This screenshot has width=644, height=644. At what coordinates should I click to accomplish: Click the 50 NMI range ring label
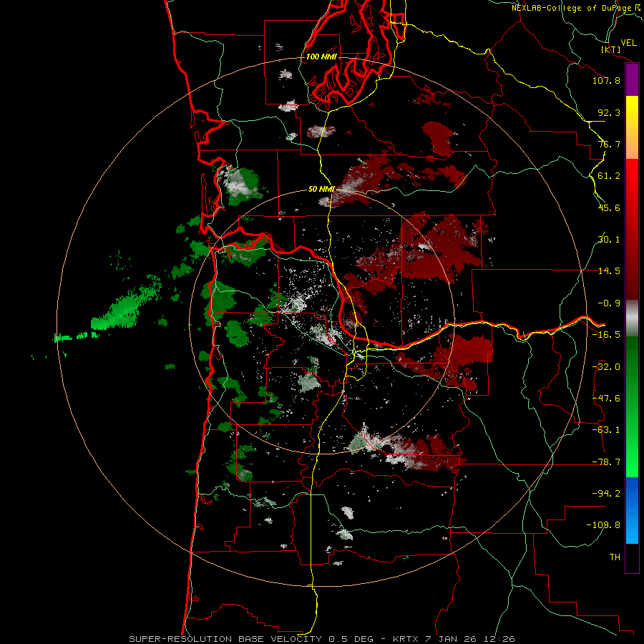(x=321, y=189)
